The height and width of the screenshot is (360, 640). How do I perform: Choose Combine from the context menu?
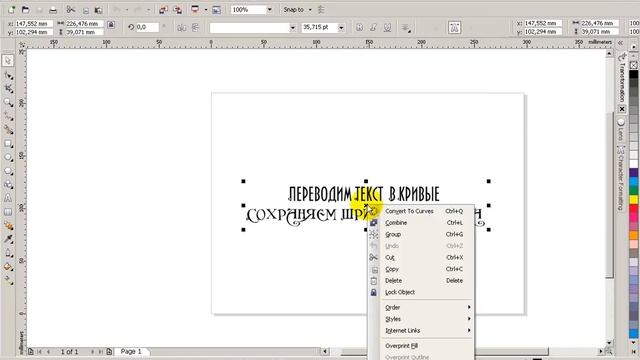coord(422,223)
